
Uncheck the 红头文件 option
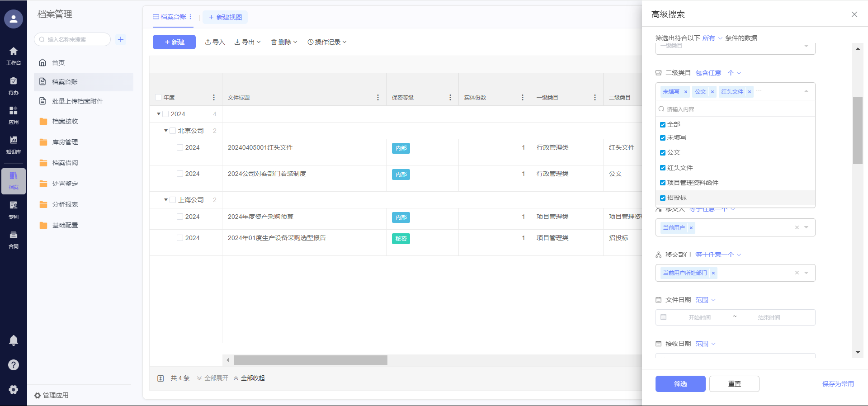pyautogui.click(x=663, y=168)
